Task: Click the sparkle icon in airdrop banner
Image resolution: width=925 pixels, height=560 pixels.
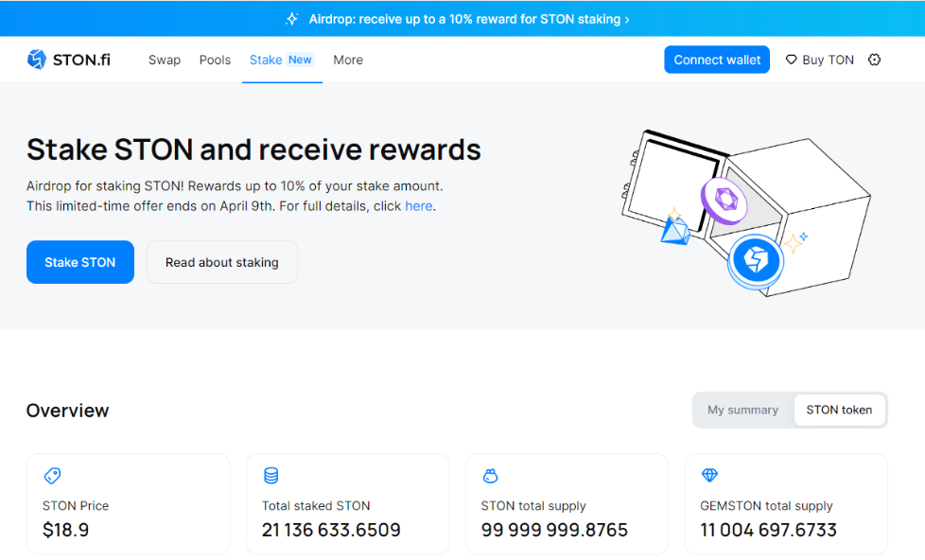Action: [x=292, y=19]
